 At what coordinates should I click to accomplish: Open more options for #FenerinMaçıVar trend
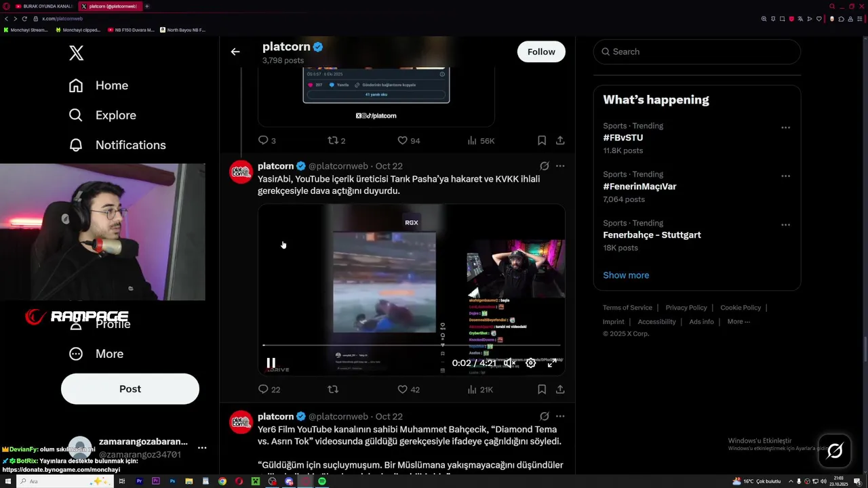[785, 176]
